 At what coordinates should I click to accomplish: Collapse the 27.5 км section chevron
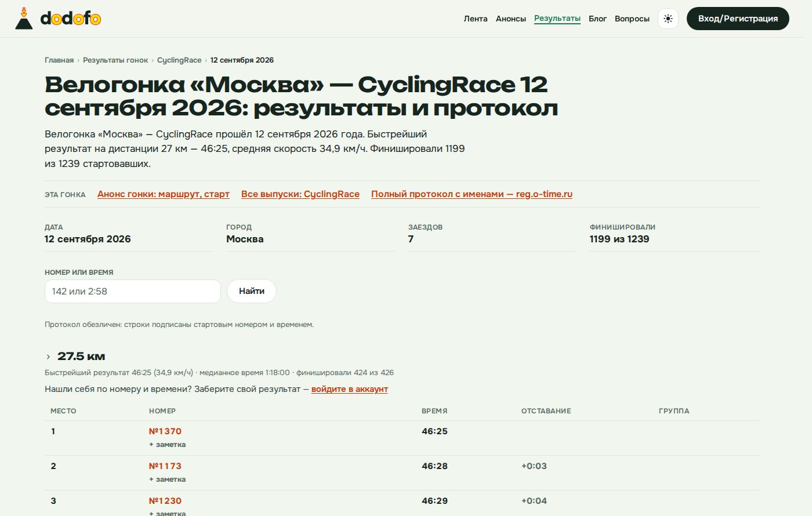click(x=48, y=357)
